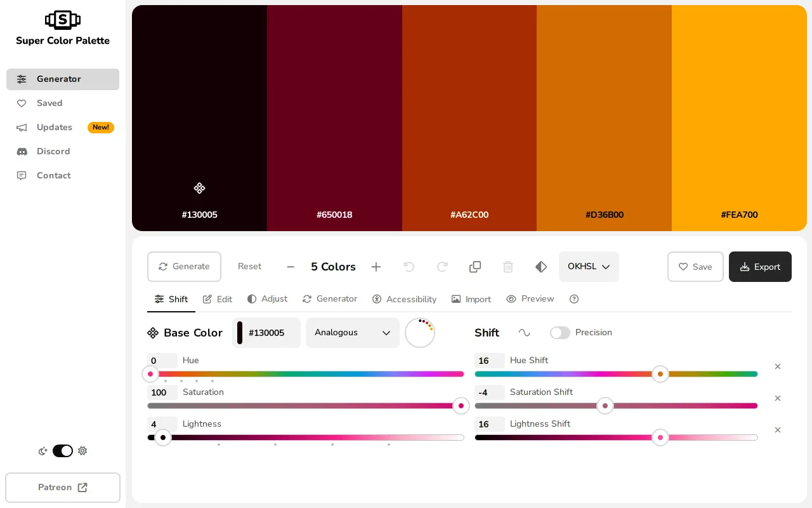Click the half-filled diamond contrast icon
The image size is (812, 508).
pos(541,267)
